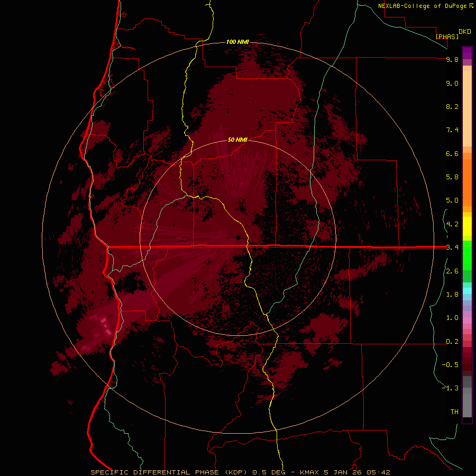Click the KMAX radar site identifier
Screen dimensions: 476x476
309,472
